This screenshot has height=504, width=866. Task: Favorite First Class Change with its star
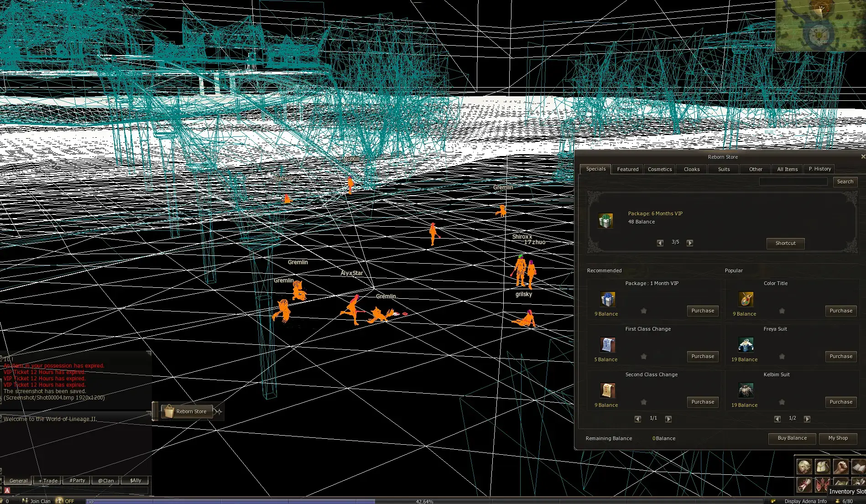pyautogui.click(x=644, y=356)
